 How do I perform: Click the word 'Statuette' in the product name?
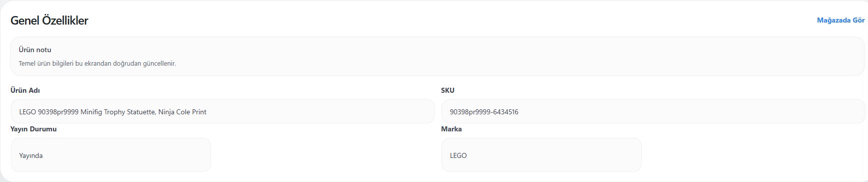pos(141,112)
